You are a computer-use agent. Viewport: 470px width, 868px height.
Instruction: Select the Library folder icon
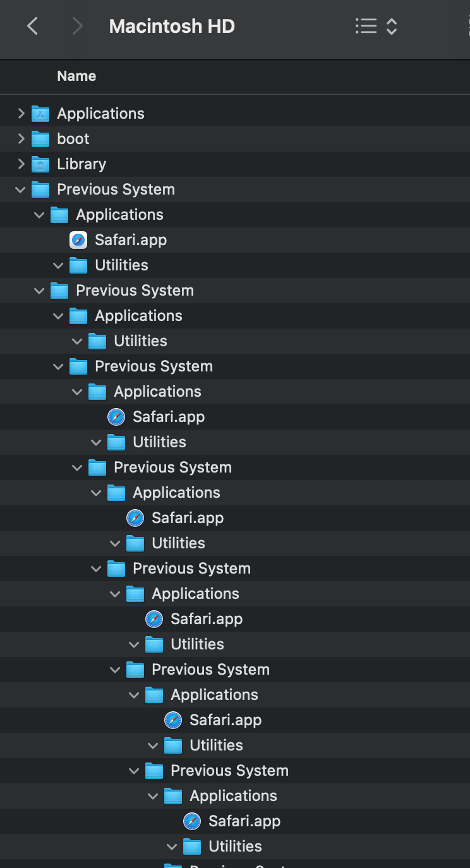point(40,164)
